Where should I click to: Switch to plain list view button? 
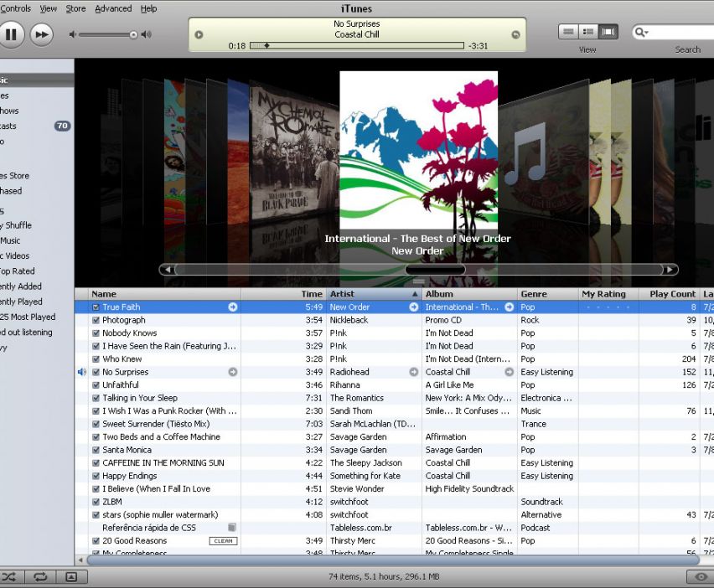(x=569, y=32)
